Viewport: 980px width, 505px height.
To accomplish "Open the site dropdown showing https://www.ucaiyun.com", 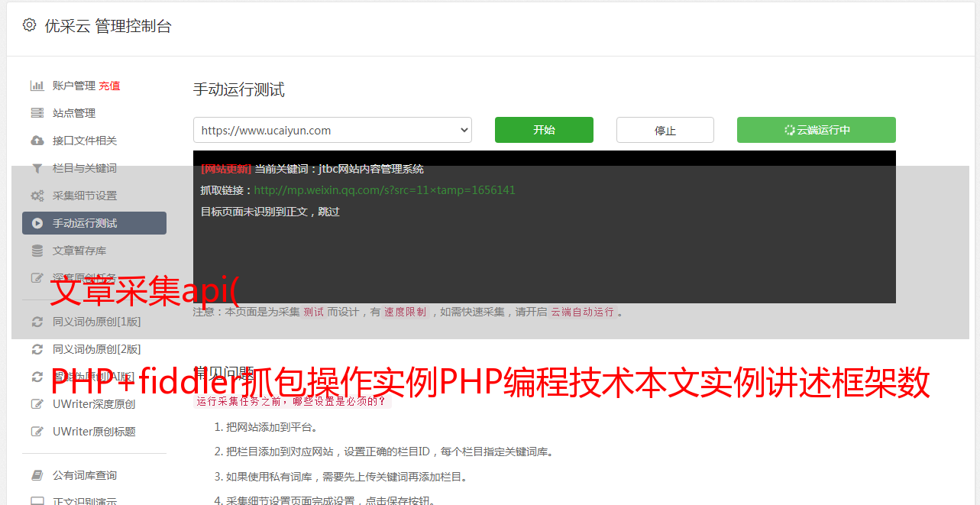I will [332, 130].
